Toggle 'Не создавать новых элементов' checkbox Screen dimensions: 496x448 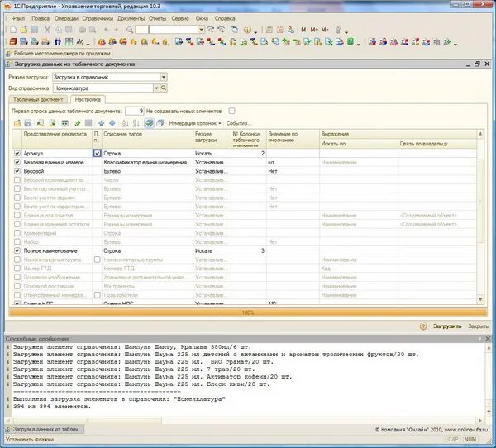point(231,111)
